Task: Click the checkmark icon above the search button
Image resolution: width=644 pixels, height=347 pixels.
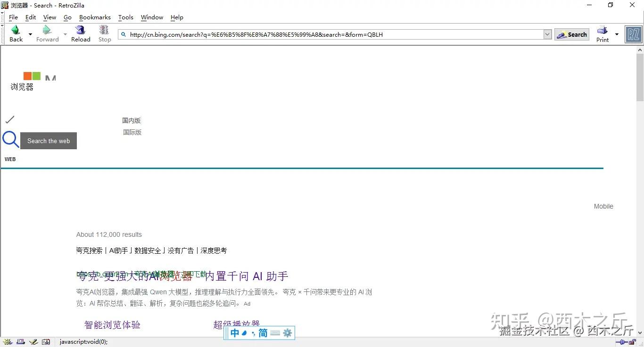Action: coord(10,120)
